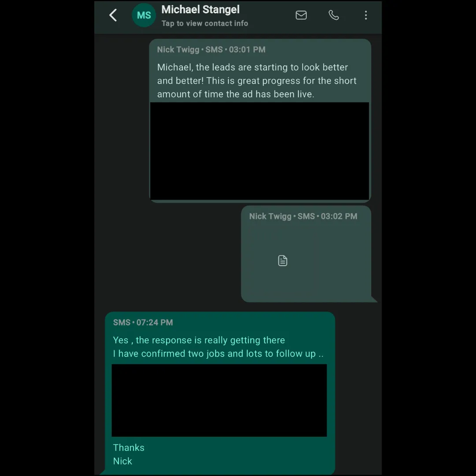Viewport: 476px width, 476px height.
Task: Select the 'Yes, the response is really getting there' line
Action: (199, 340)
